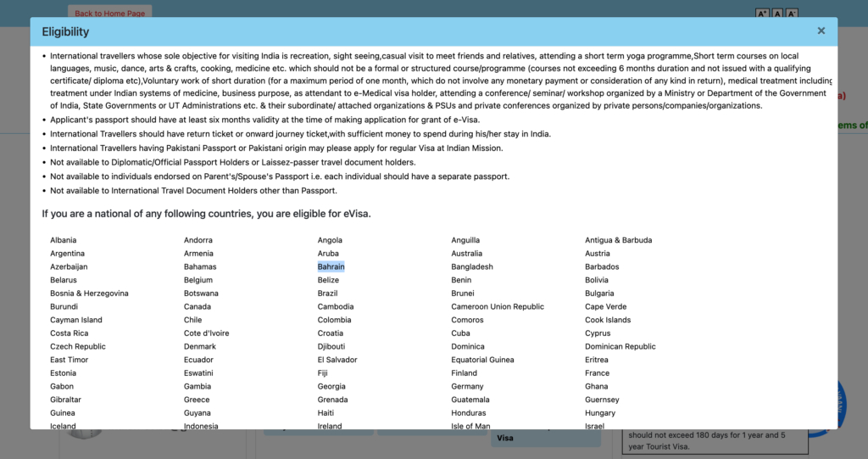This screenshot has height=459, width=868.
Task: Click the Back to Home Page button
Action: coord(109,13)
